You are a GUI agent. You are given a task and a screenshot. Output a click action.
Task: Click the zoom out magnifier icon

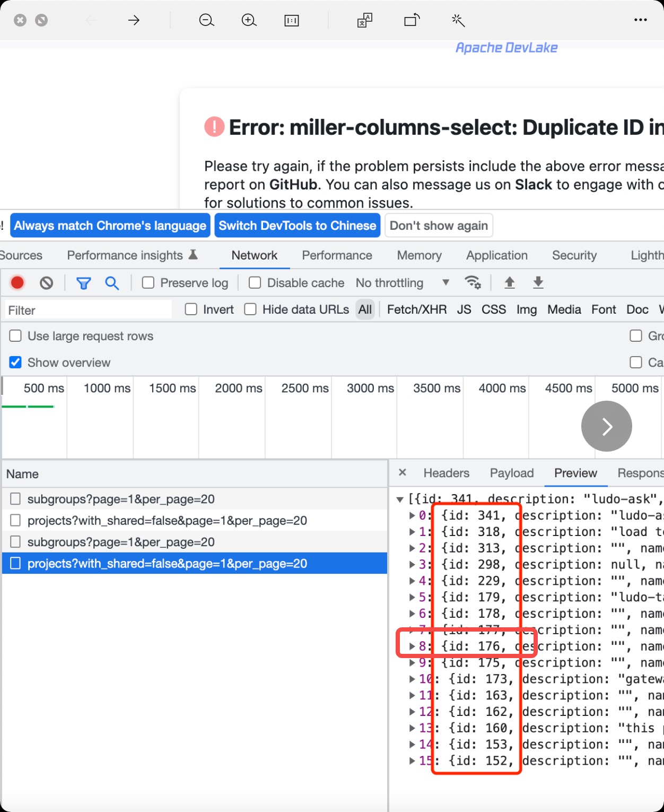(x=206, y=21)
